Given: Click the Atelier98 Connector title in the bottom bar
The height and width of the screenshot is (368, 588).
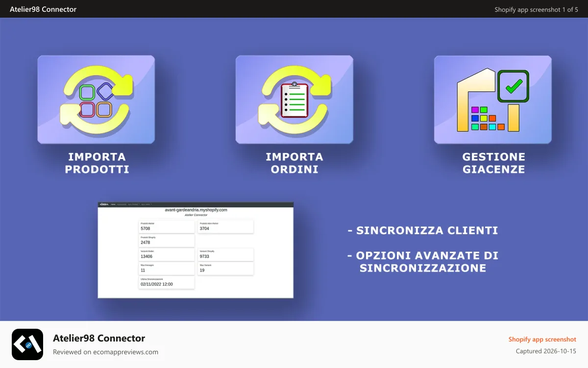Looking at the screenshot, I should coord(99,338).
